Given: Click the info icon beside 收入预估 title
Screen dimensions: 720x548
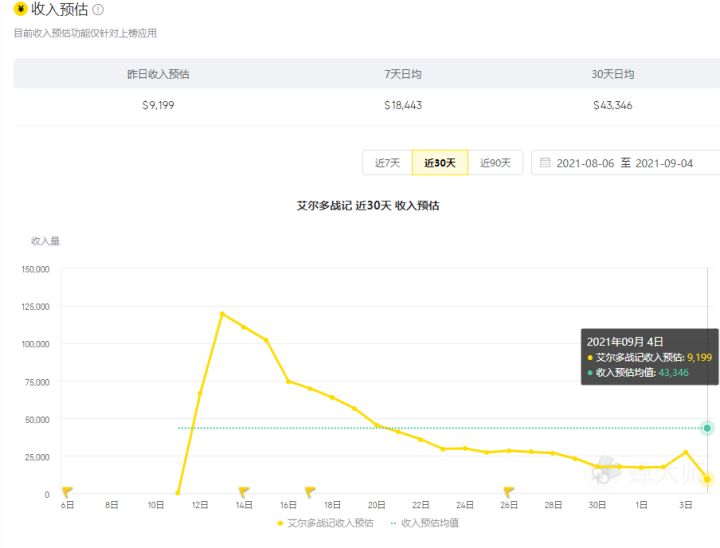Looking at the screenshot, I should (x=98, y=9).
